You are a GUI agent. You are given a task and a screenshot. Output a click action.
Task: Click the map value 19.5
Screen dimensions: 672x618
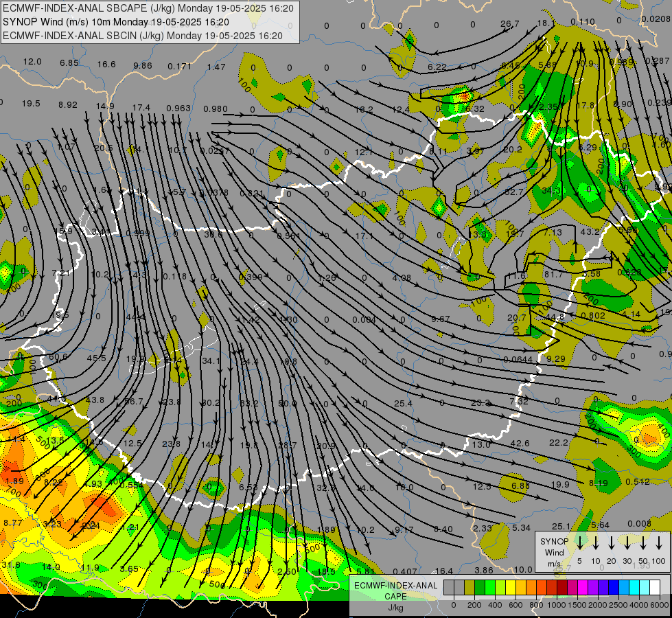pos(31,104)
